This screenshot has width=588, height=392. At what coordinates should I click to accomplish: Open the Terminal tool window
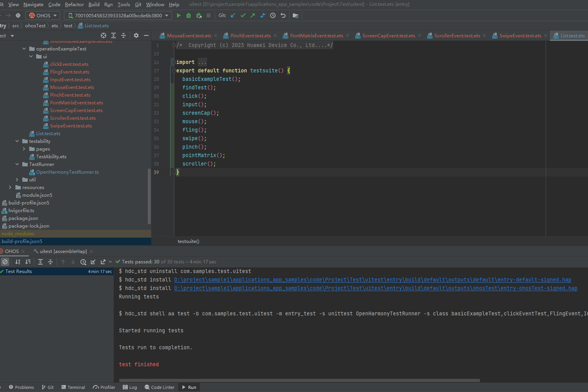pyautogui.click(x=73, y=387)
